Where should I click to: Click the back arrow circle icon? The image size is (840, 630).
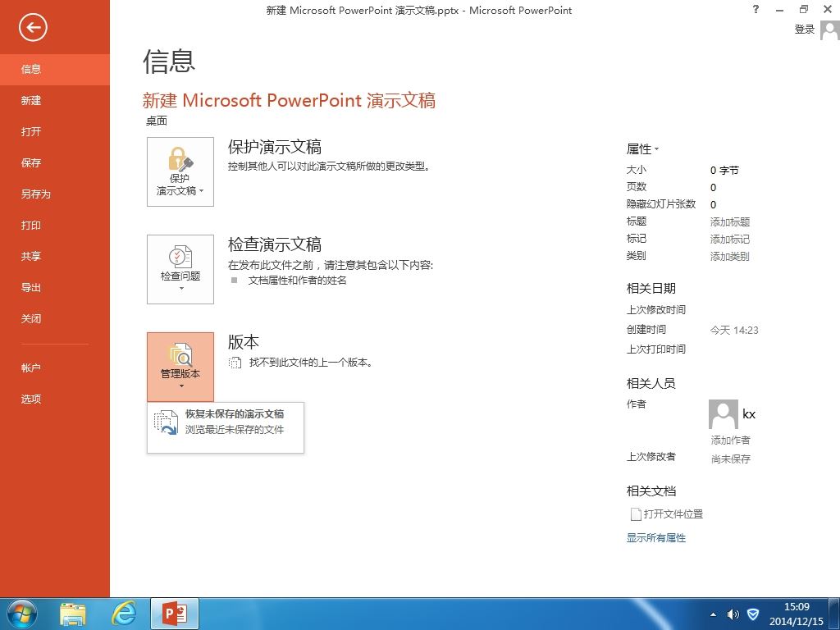coord(33,27)
